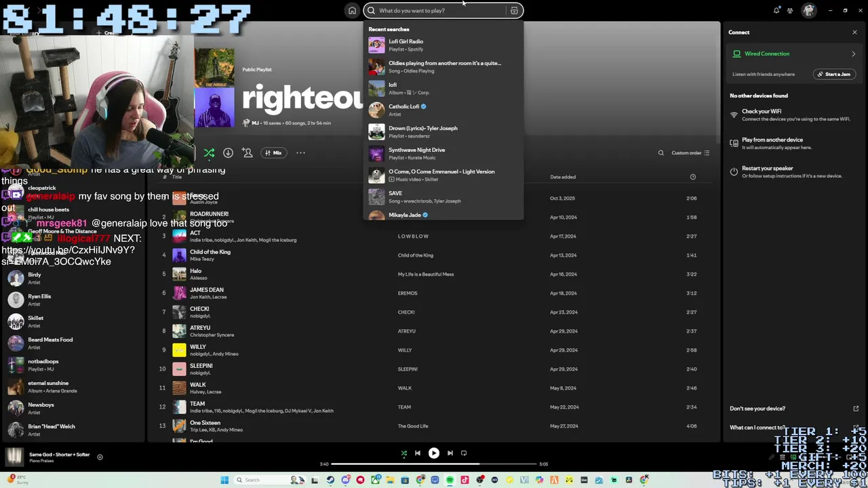Select recent search Lofi Girl Radio
Viewport: 868px width, 488px height.
pos(443,45)
